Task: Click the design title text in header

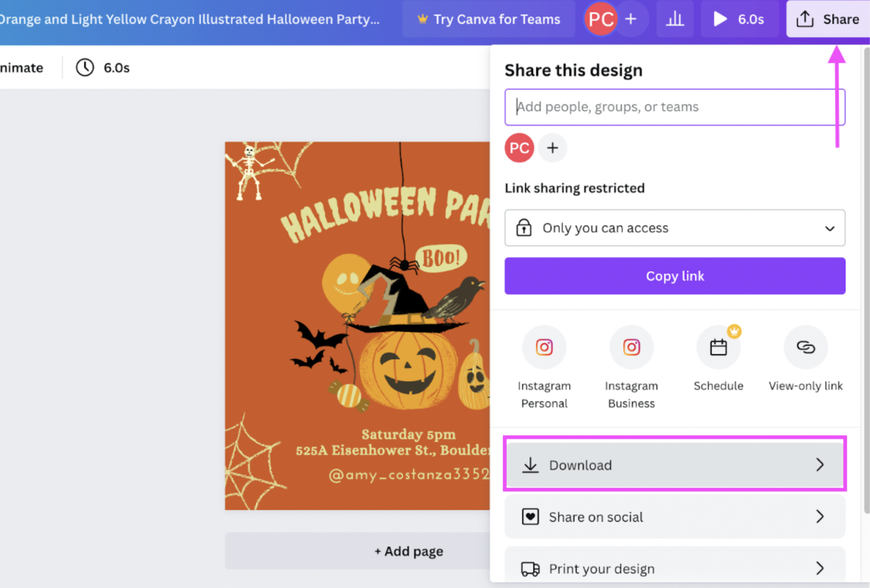Action: tap(189, 19)
